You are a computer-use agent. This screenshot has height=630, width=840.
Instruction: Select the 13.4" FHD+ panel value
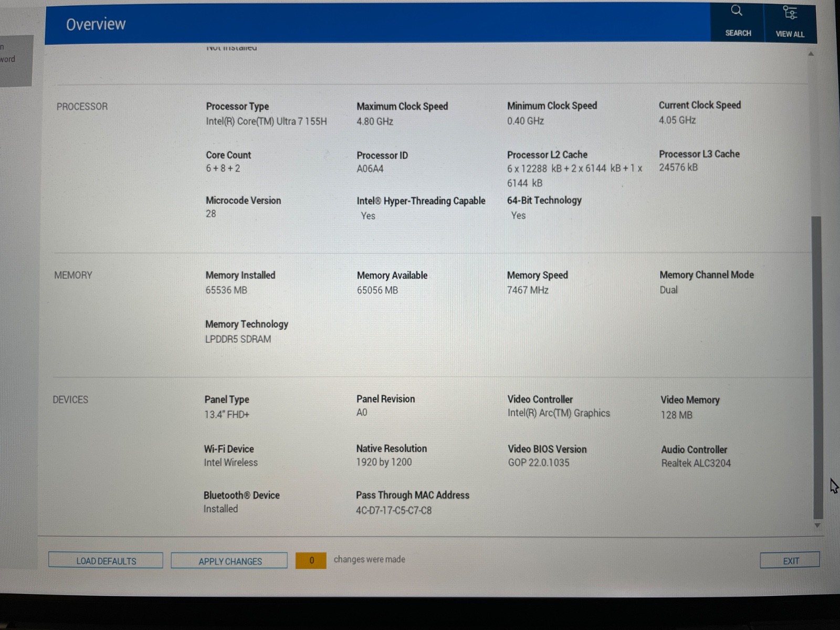click(x=227, y=415)
